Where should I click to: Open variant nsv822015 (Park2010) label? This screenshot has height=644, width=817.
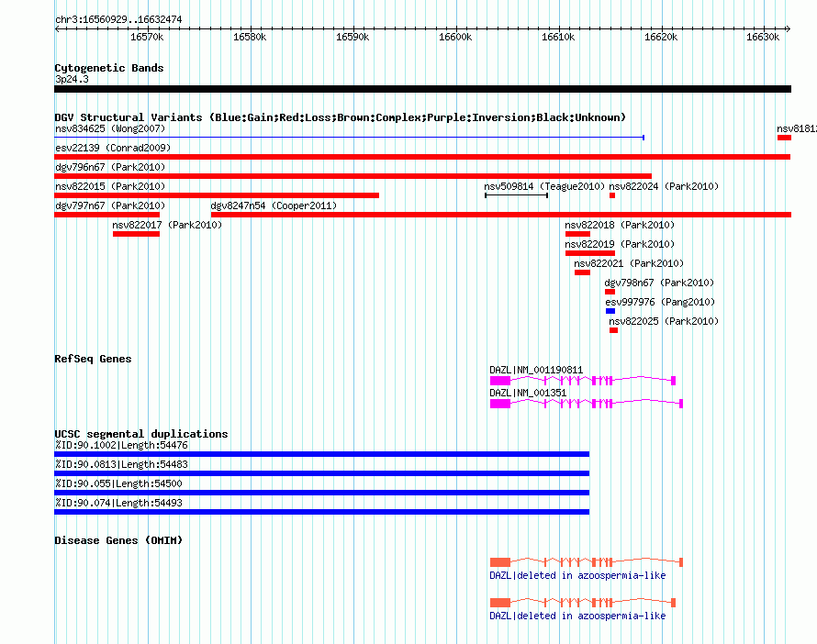[x=110, y=186]
